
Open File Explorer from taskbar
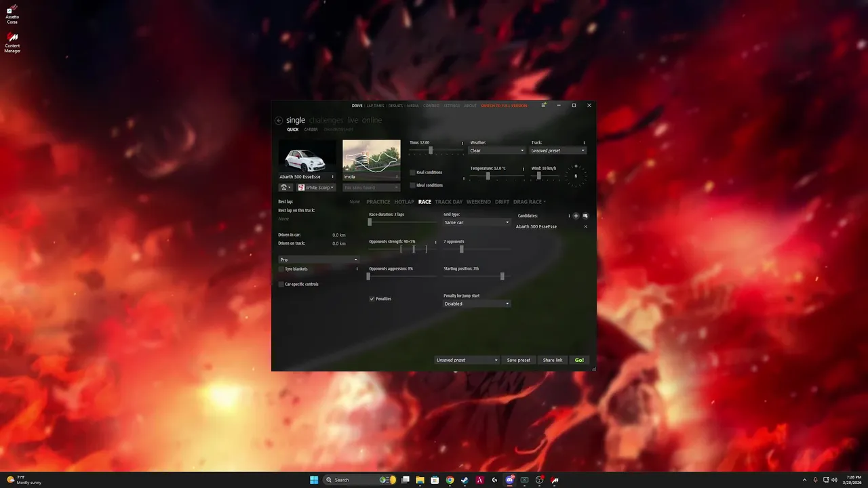click(420, 480)
